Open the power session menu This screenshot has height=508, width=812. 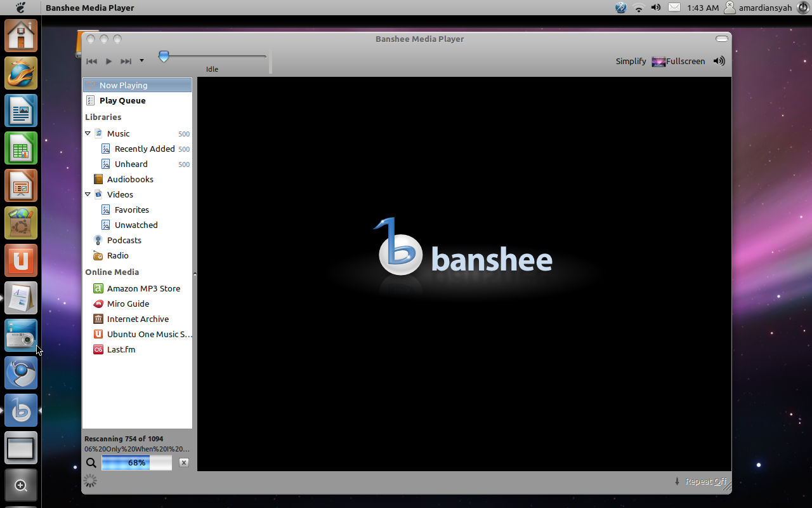803,8
